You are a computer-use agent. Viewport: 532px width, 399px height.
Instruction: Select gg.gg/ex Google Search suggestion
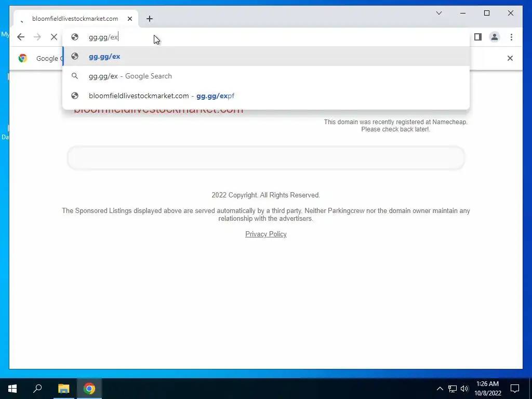click(266, 76)
